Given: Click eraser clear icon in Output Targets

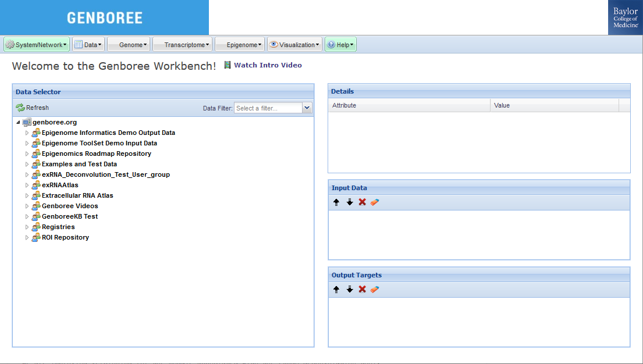Looking at the screenshot, I should (x=375, y=290).
